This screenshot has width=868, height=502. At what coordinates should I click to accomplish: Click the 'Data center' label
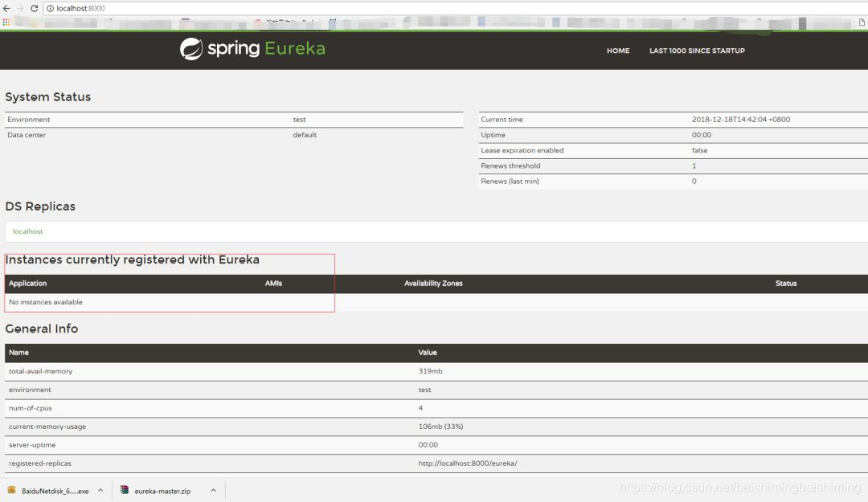pyautogui.click(x=27, y=135)
